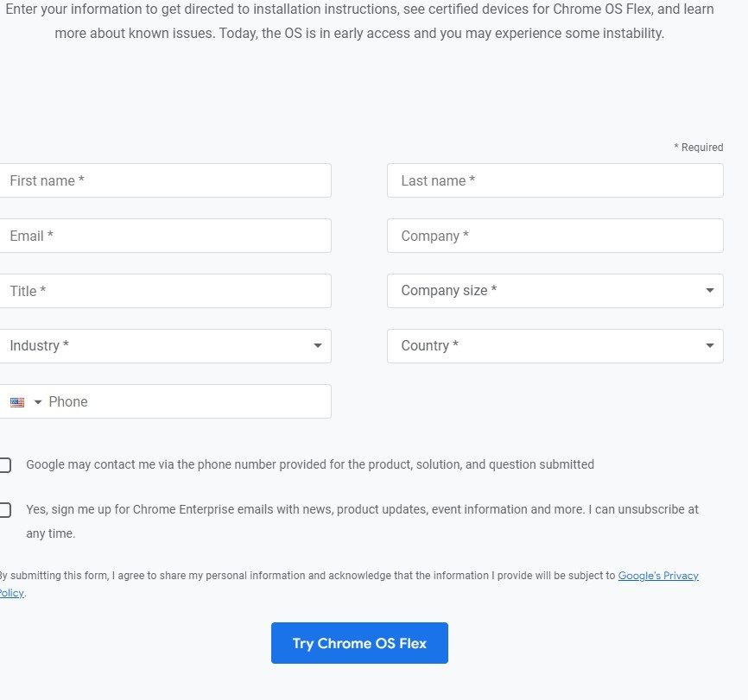
Task: Select the Company size combo box
Action: [x=555, y=291]
